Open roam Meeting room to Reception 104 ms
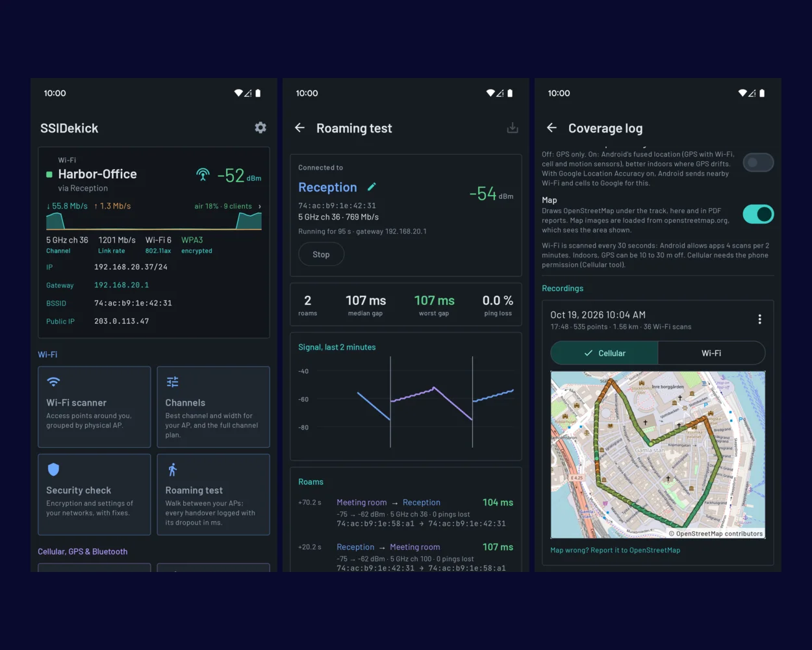The image size is (812, 650). pos(406,513)
